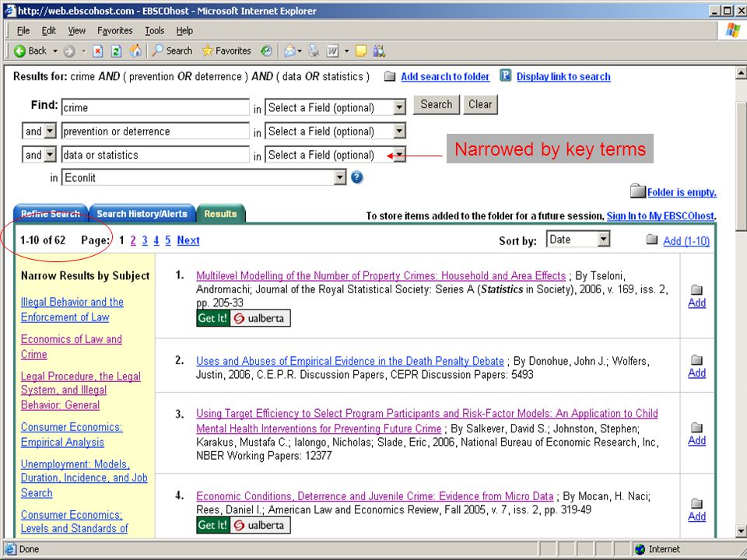Open the Sign In to My EBSCOhost link
Image resolution: width=747 pixels, height=560 pixels.
(x=661, y=215)
